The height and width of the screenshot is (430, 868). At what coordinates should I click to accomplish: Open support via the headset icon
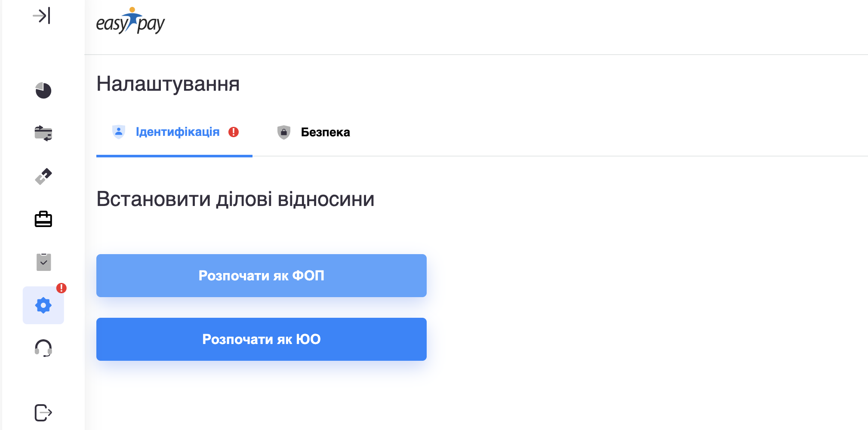point(43,348)
